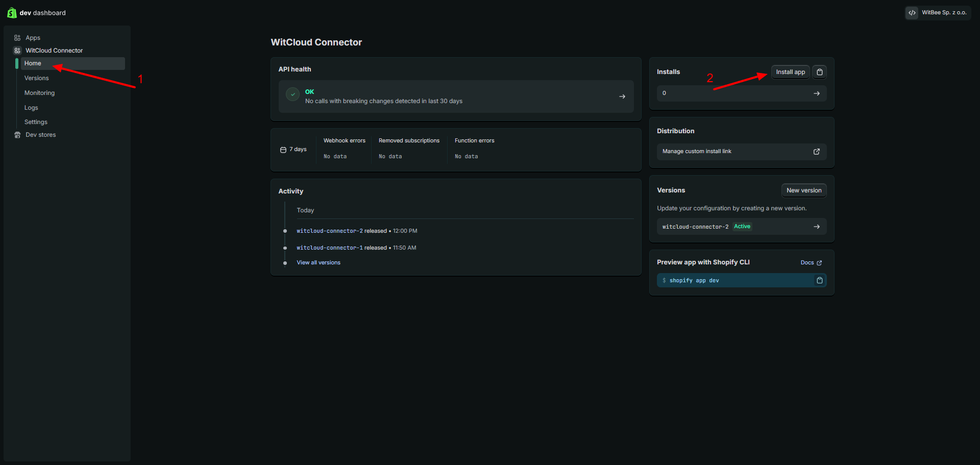Open witcloud-connector-2 active version arrow

[x=816, y=227]
